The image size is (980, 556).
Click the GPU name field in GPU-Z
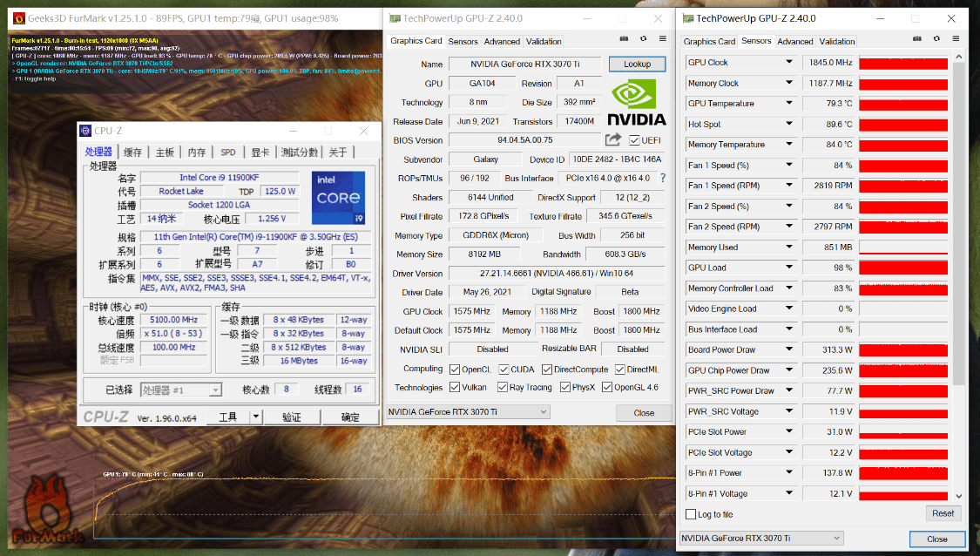(525, 64)
